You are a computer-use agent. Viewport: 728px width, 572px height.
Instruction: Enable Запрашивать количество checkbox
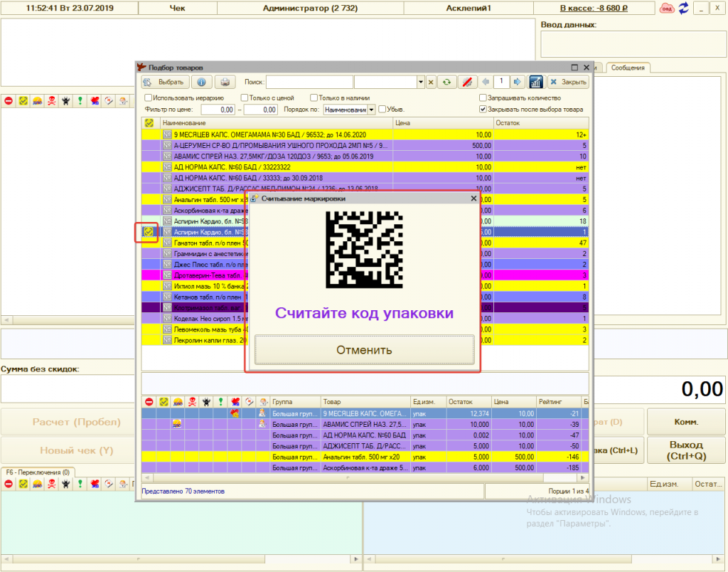[x=483, y=98]
